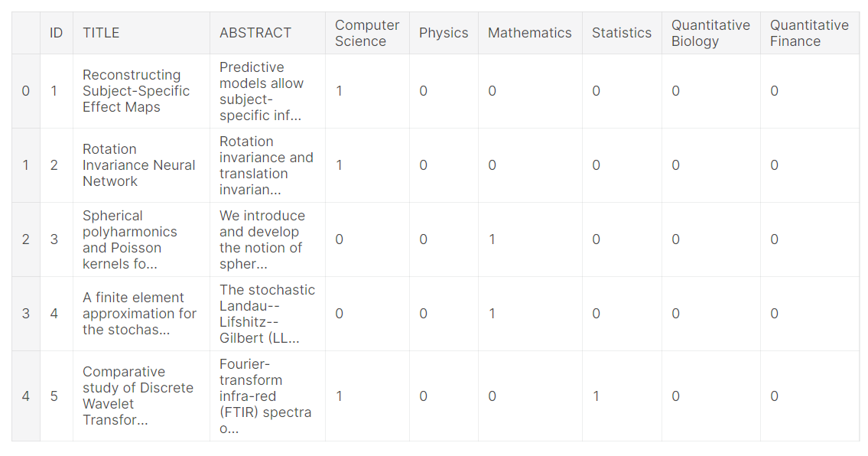Click the abstract beginning 'The stochastic Landau'
868x456 pixels.
click(x=268, y=314)
